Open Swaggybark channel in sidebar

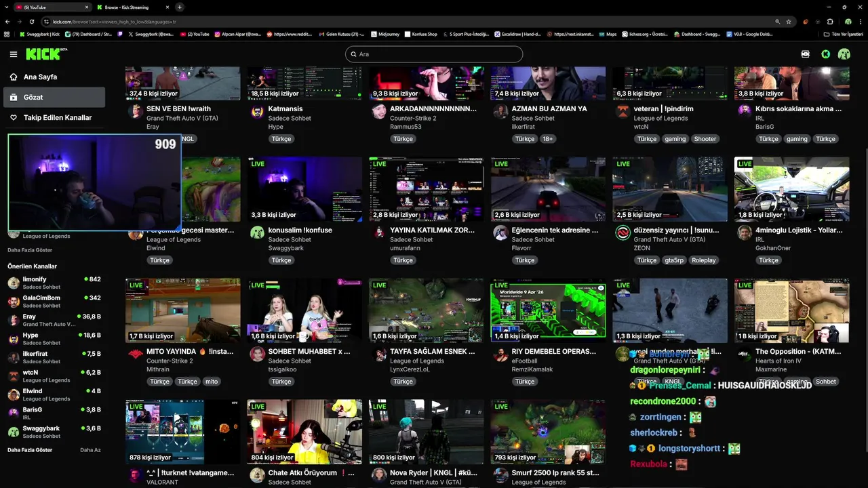(54, 432)
